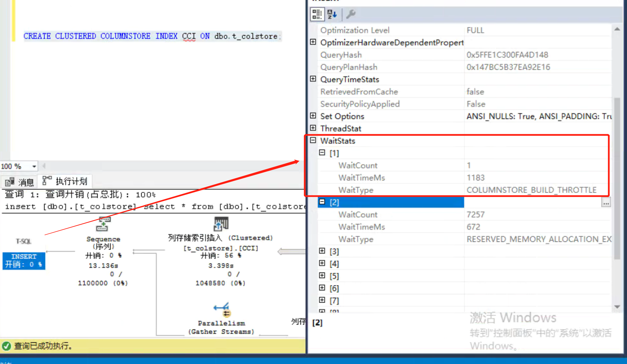
Task: Click the ellipsis button beside entry [2]
Action: 606,202
